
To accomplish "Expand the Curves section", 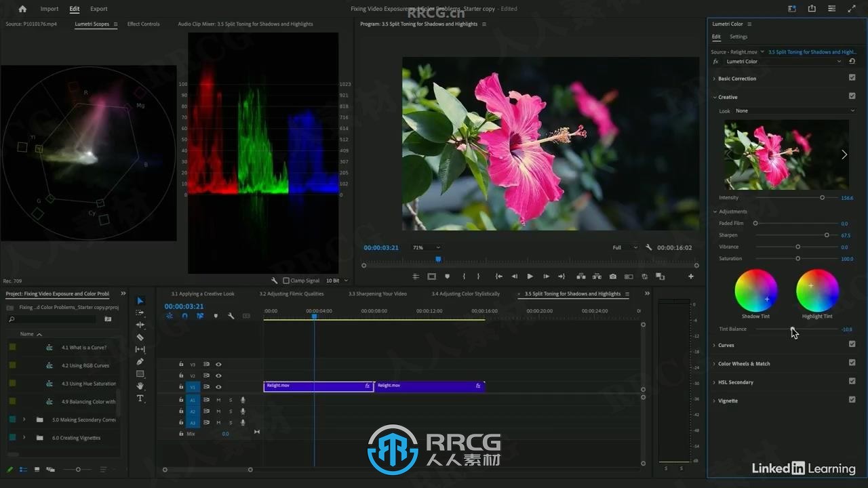I will pos(714,345).
